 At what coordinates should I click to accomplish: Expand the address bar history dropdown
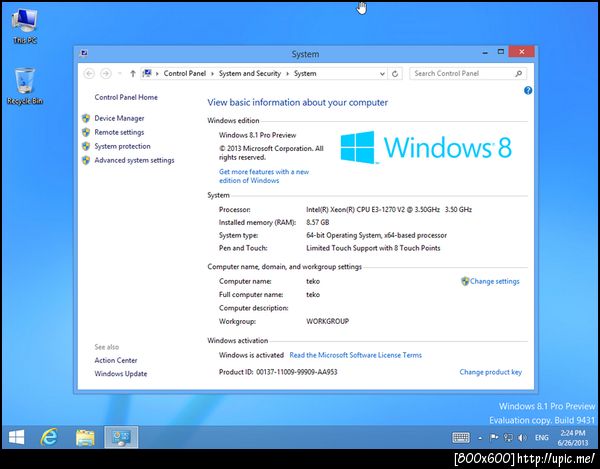[382, 74]
